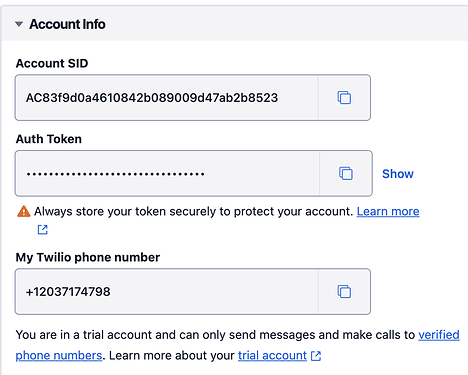This screenshot has height=375, width=468.
Task: Open the Learn more link
Action: tap(388, 211)
